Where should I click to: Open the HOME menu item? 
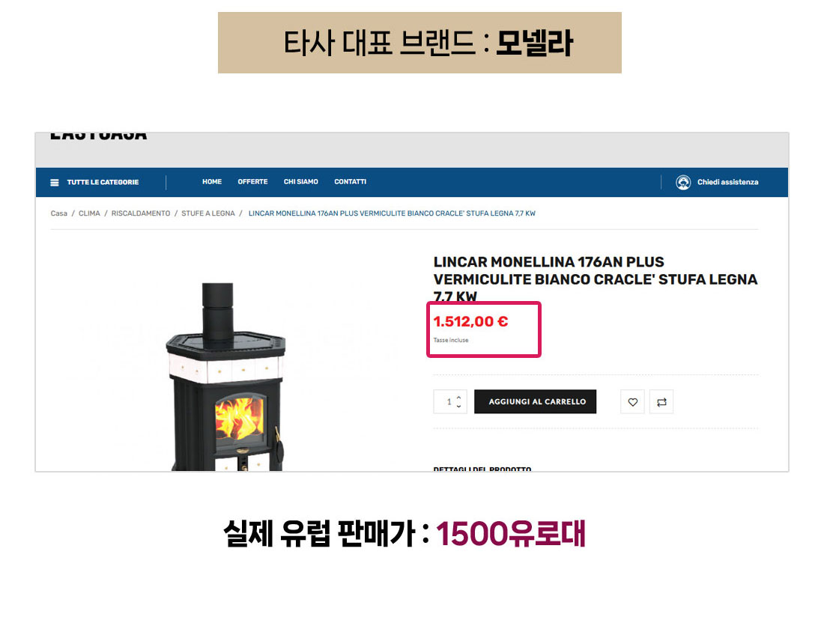coord(212,182)
